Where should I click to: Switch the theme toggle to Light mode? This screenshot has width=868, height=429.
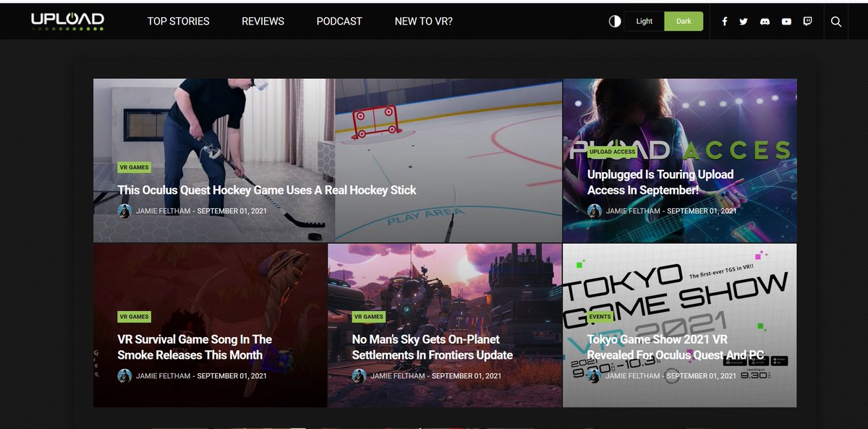(643, 21)
